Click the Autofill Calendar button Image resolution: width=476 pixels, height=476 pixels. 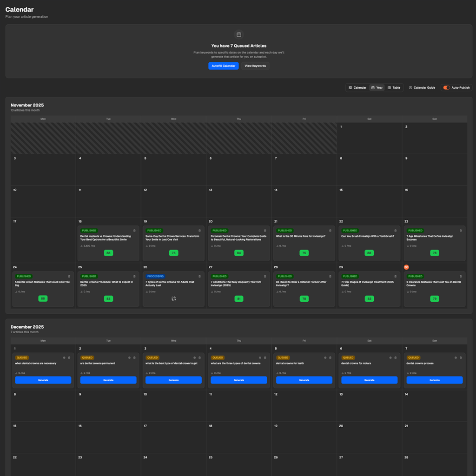click(223, 66)
